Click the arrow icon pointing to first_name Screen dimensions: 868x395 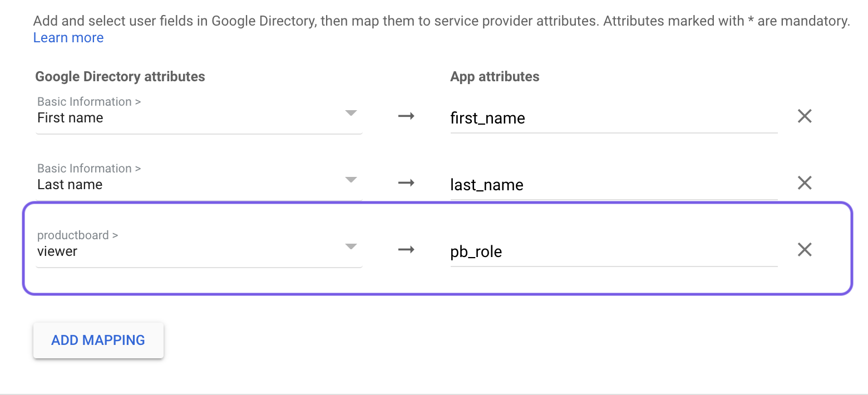tap(406, 116)
